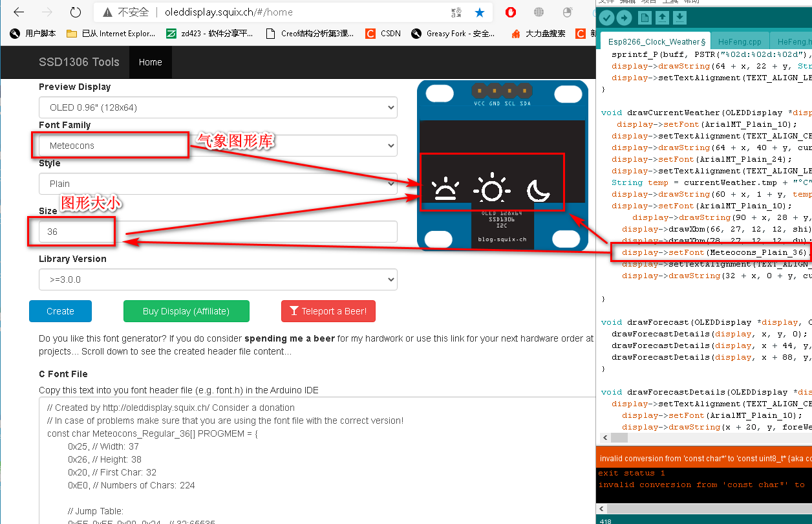
Task: Click the browser forward arrow
Action: (x=47, y=12)
